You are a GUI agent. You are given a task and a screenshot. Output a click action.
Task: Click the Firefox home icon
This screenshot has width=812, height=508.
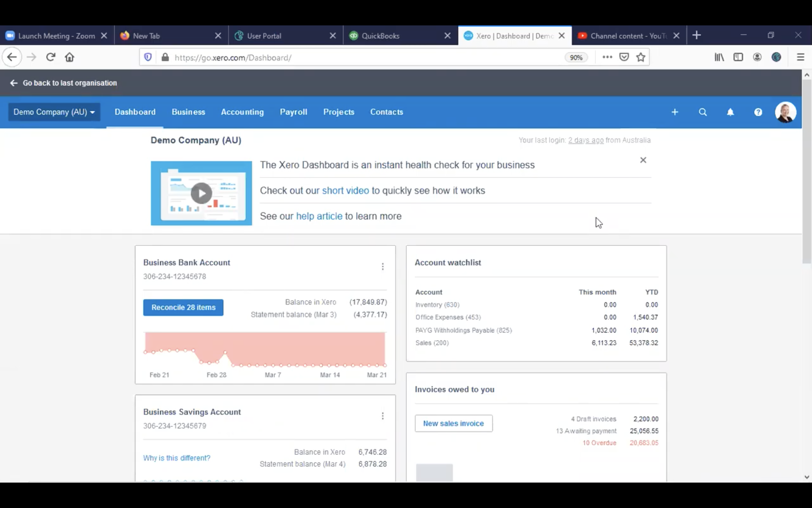[x=69, y=57]
